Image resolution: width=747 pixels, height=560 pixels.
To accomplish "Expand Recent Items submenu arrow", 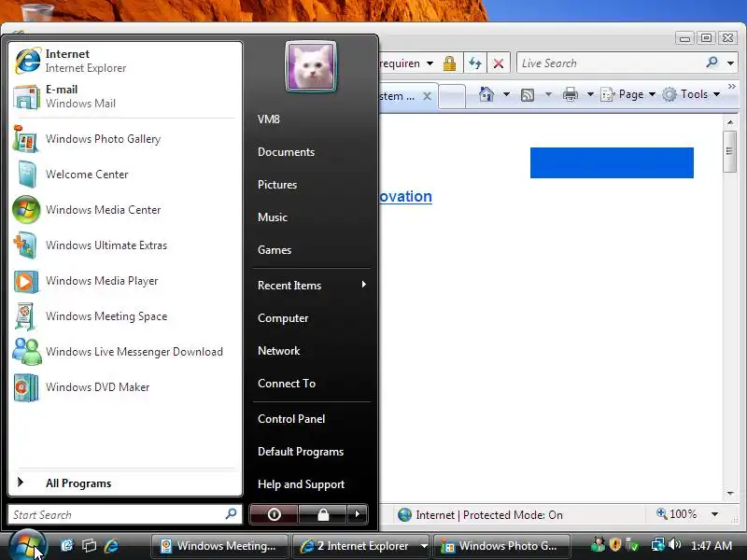I will click(x=363, y=285).
